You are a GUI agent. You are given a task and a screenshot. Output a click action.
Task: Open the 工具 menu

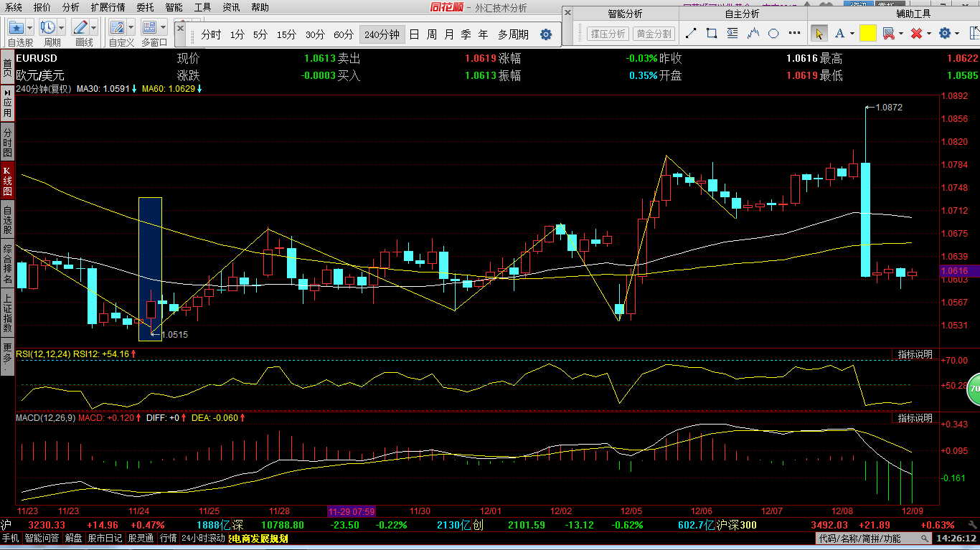coord(202,7)
